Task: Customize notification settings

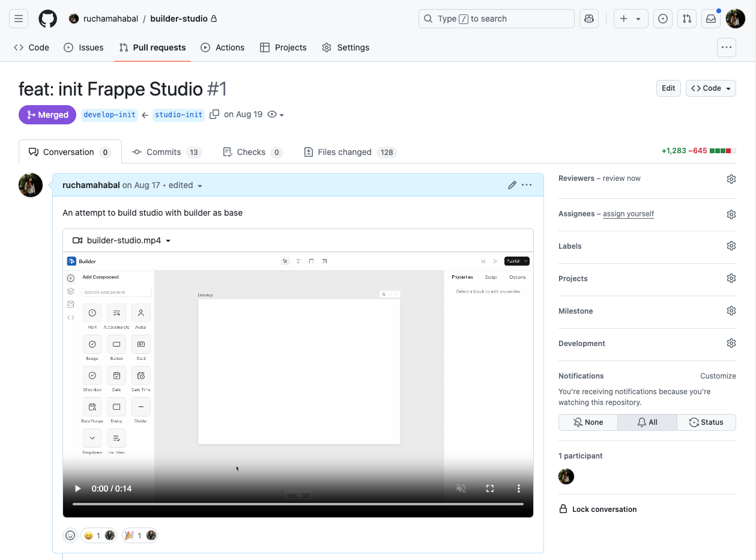Action: [x=718, y=376]
